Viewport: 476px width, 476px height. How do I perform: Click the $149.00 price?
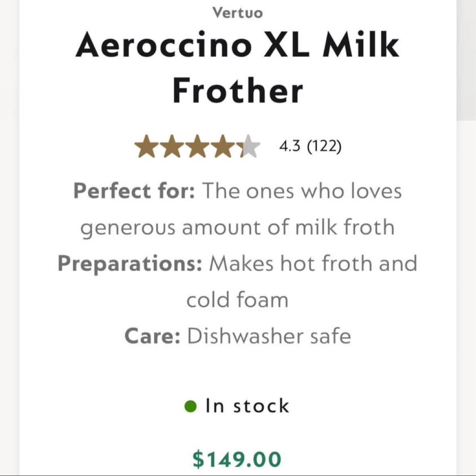click(237, 459)
